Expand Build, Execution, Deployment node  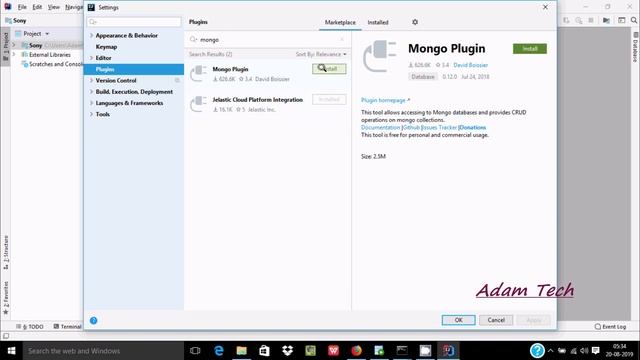(x=91, y=92)
